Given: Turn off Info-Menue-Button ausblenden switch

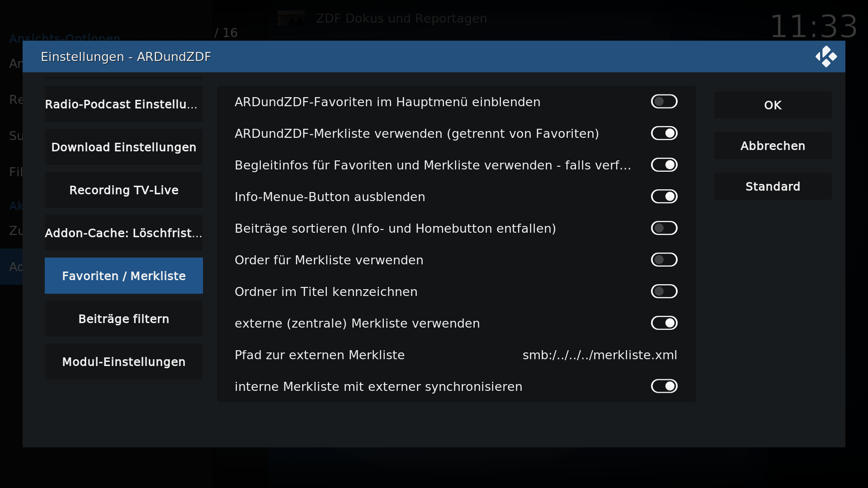Looking at the screenshot, I should click(664, 197).
